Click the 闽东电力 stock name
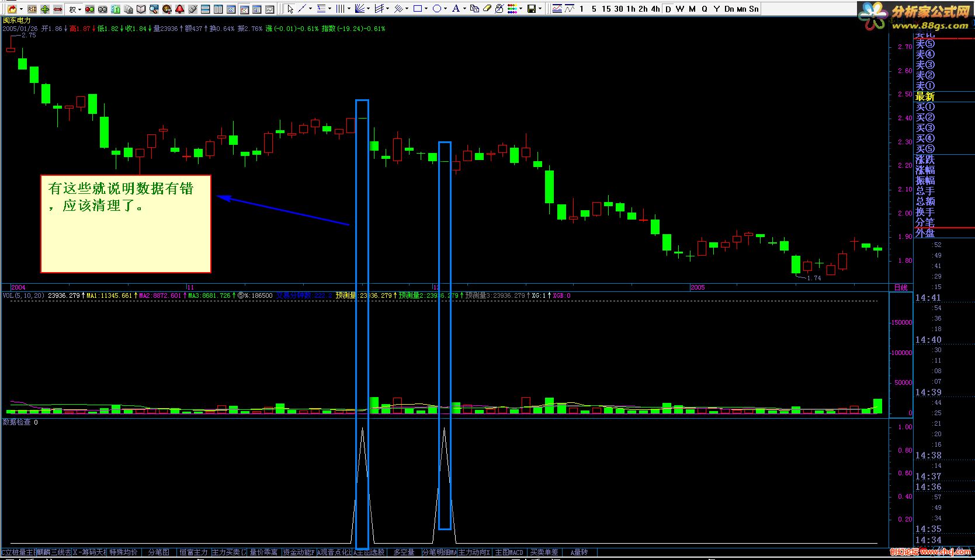975x560 pixels. point(16,20)
